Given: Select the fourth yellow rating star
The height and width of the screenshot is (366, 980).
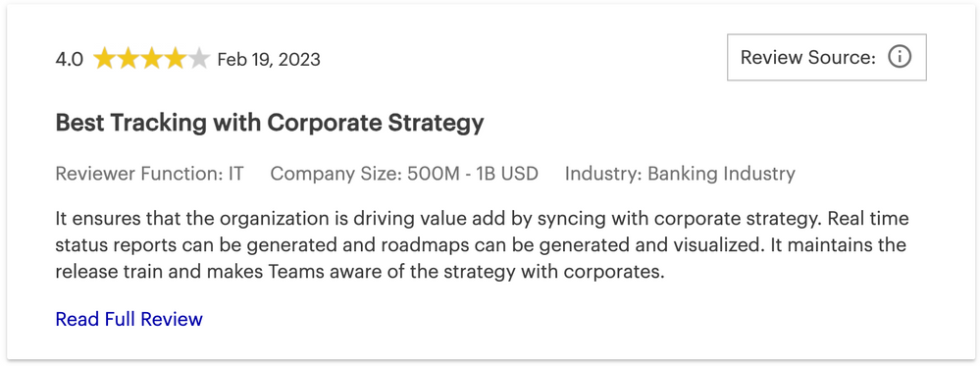Looking at the screenshot, I should coord(175,60).
